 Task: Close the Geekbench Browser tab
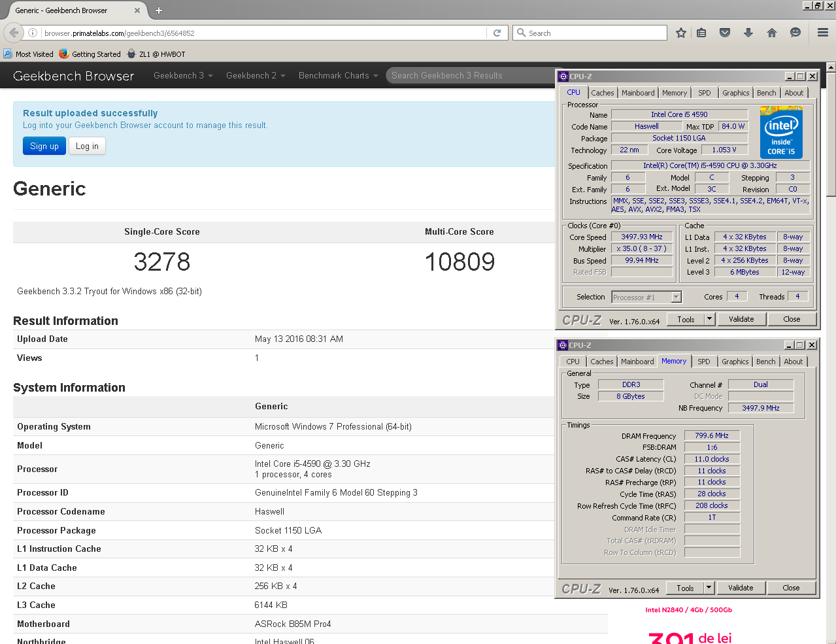pos(137,10)
